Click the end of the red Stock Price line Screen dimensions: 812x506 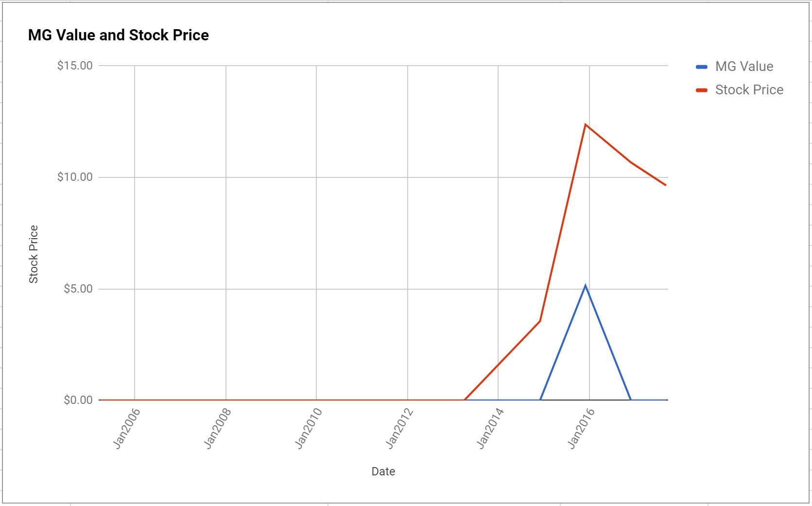[665, 185]
